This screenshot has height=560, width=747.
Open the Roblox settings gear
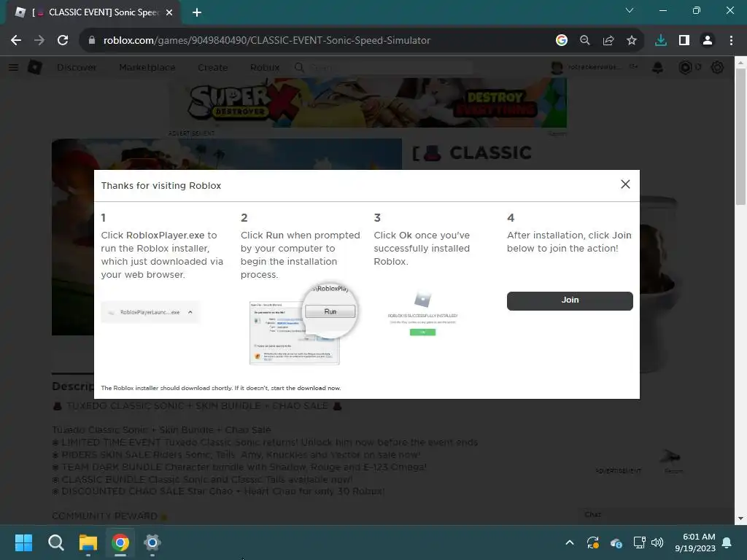(x=718, y=68)
